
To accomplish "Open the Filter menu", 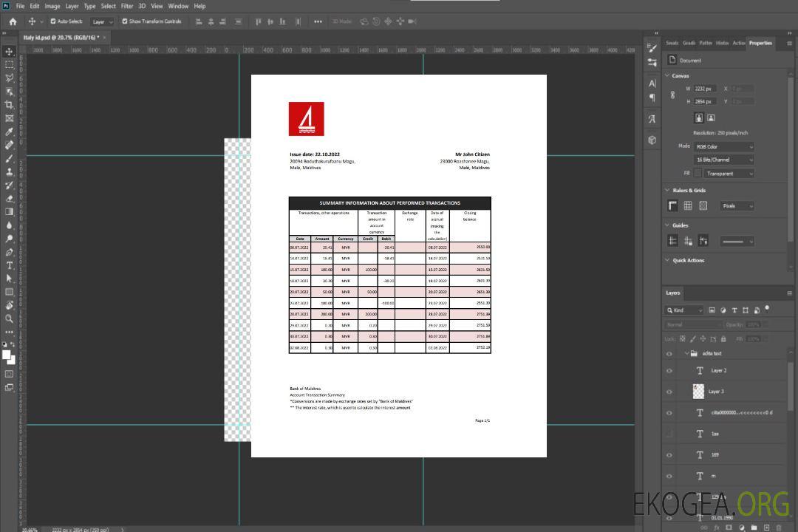I will click(127, 6).
